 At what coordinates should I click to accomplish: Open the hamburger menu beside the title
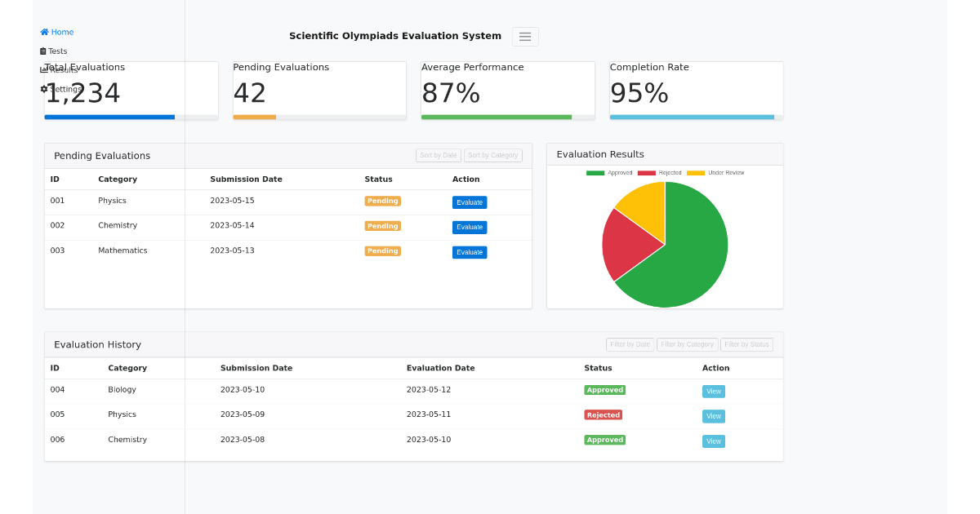[525, 36]
